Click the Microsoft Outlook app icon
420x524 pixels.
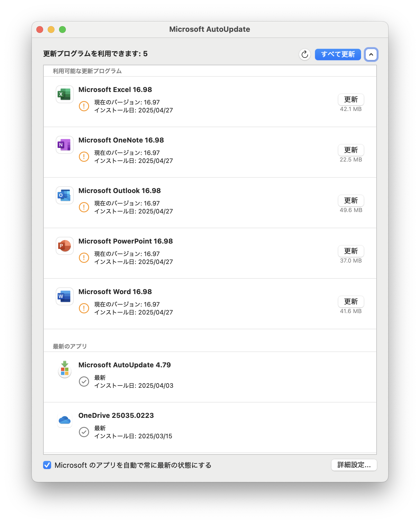[x=65, y=195]
